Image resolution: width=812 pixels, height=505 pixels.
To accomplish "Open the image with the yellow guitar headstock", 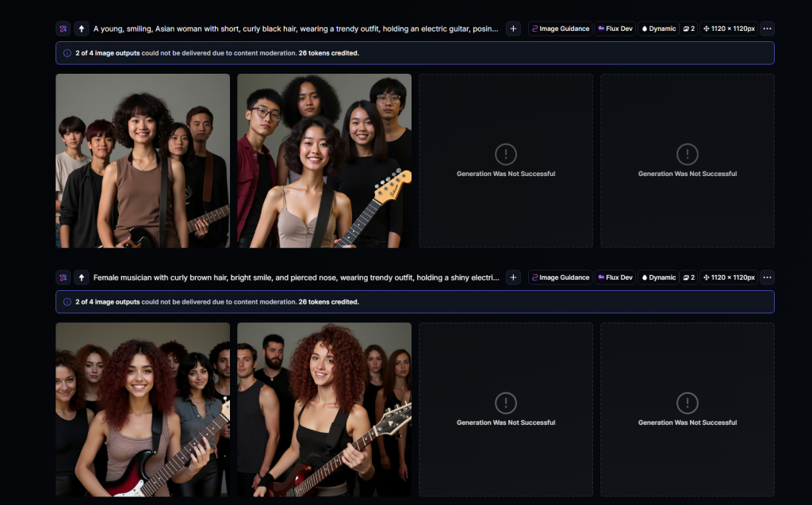I will 324,161.
